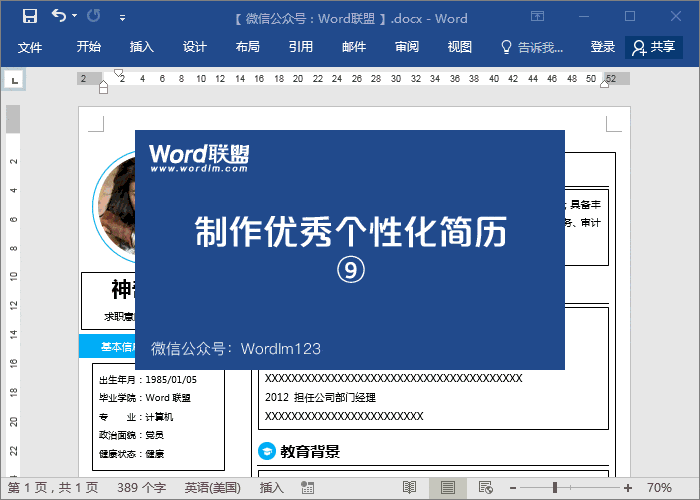Switch to Web Layout view icon
Viewport: 700px width, 500px height.
[x=485, y=488]
